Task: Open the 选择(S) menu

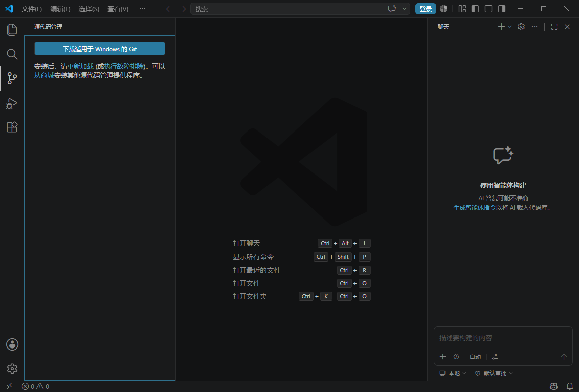Action: coord(89,9)
